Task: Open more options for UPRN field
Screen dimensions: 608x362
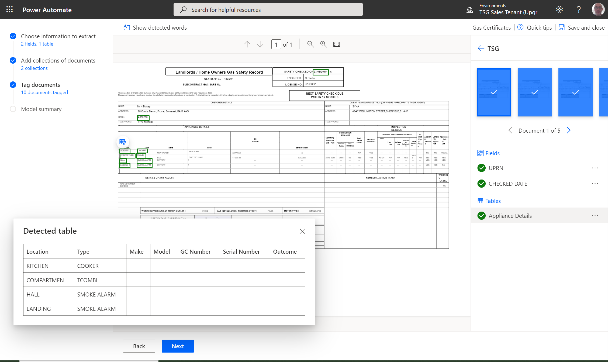Action: pos(595,168)
